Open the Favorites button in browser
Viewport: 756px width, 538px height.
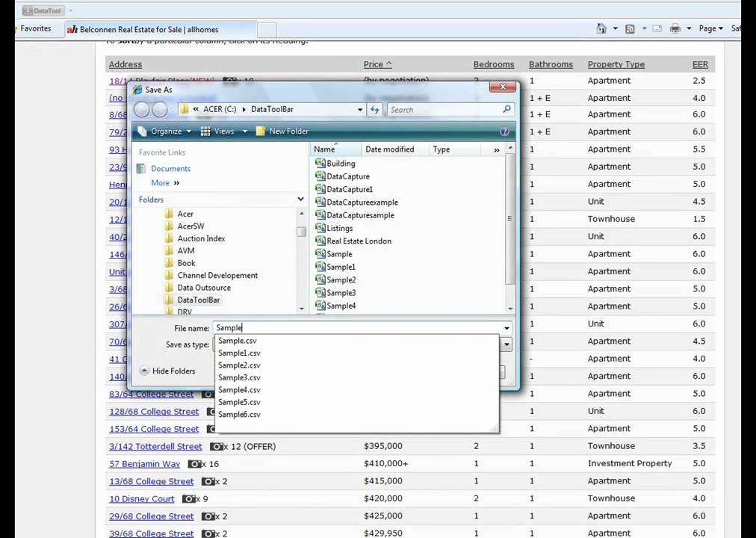[x=34, y=28]
